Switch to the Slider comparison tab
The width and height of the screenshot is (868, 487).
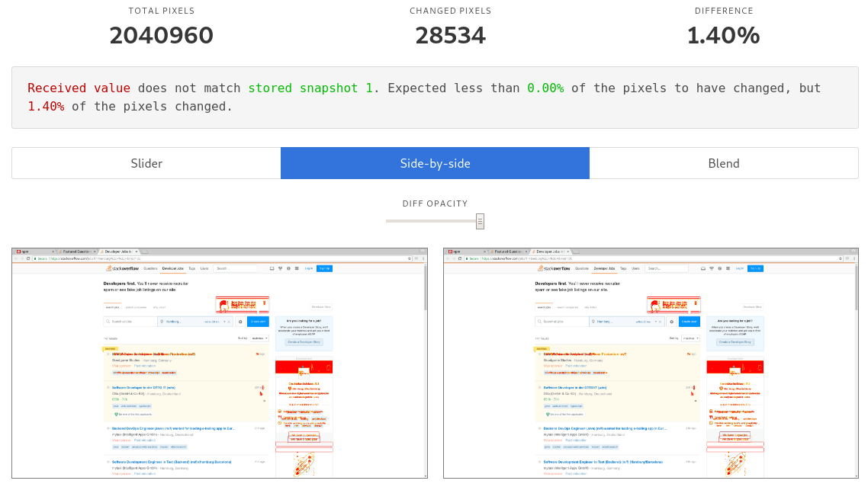tap(146, 163)
